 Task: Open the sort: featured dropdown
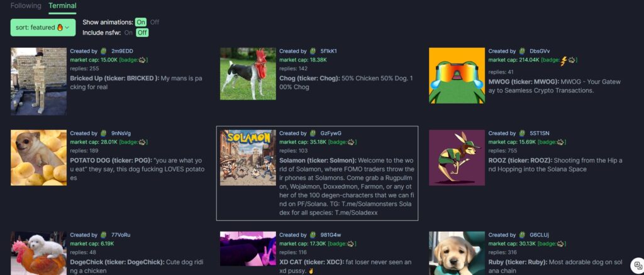tap(43, 28)
